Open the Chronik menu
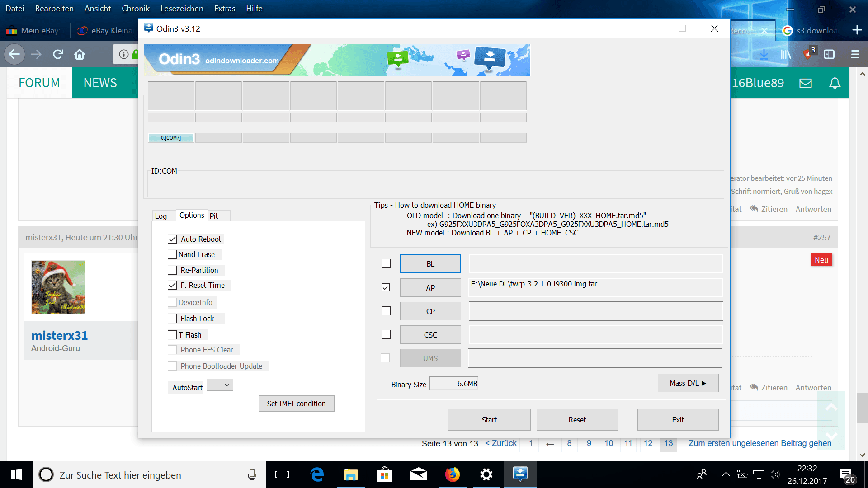Image resolution: width=868 pixels, height=488 pixels. [x=136, y=9]
